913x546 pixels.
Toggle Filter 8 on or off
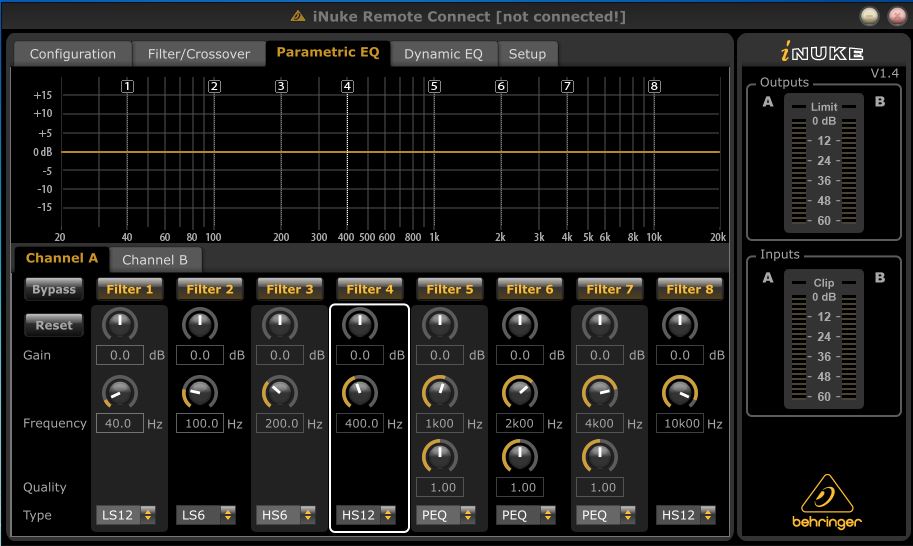690,289
